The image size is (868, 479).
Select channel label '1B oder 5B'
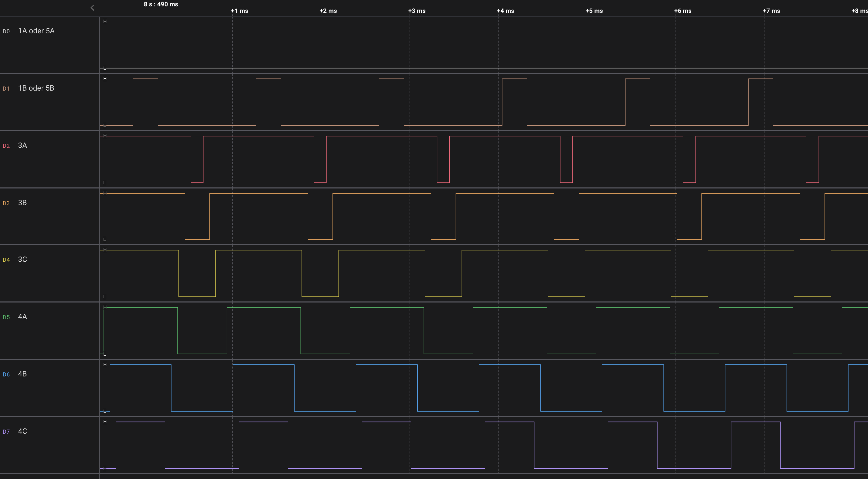pos(36,88)
